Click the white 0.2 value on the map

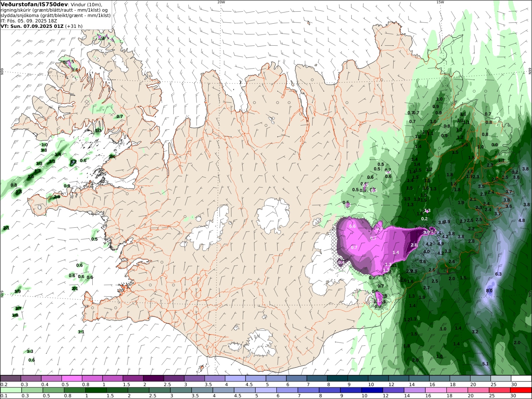click(424, 219)
